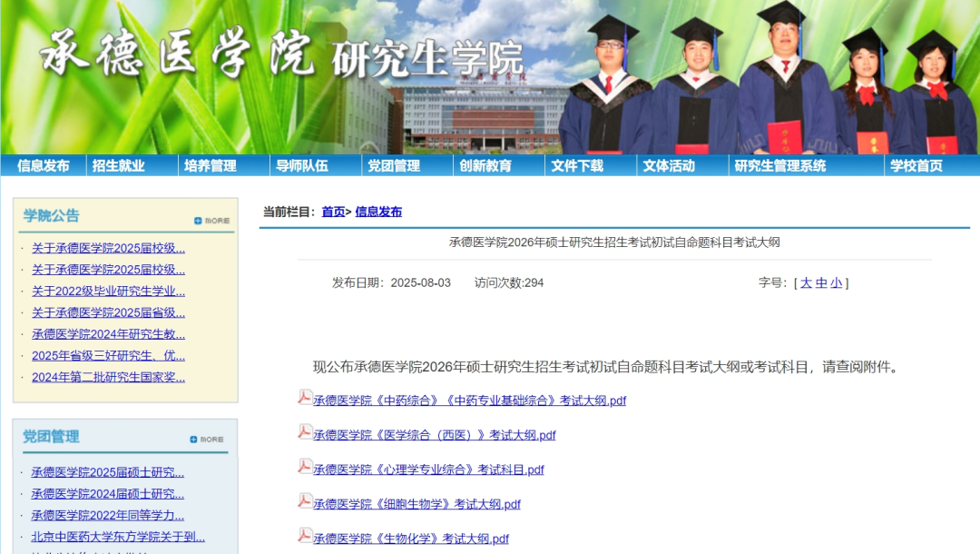Click 学校首页 in the navigation bar
Image resolution: width=980 pixels, height=554 pixels.
[x=916, y=165]
